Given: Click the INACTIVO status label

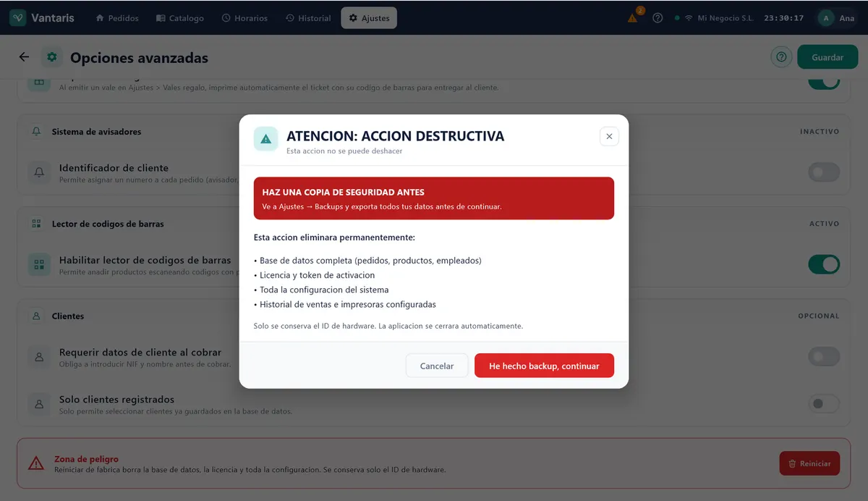Looking at the screenshot, I should coord(820,132).
